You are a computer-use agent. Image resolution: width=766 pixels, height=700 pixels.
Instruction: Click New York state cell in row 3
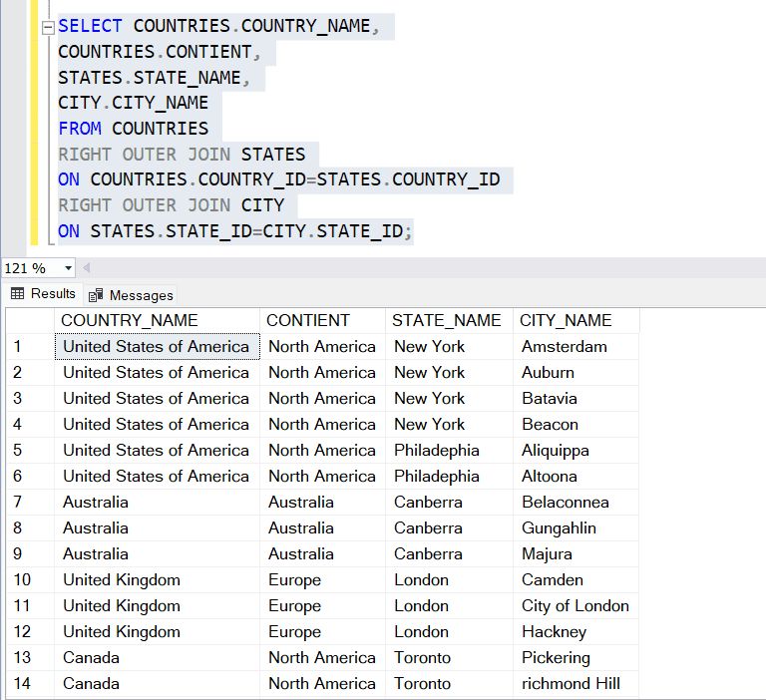pyautogui.click(x=449, y=398)
